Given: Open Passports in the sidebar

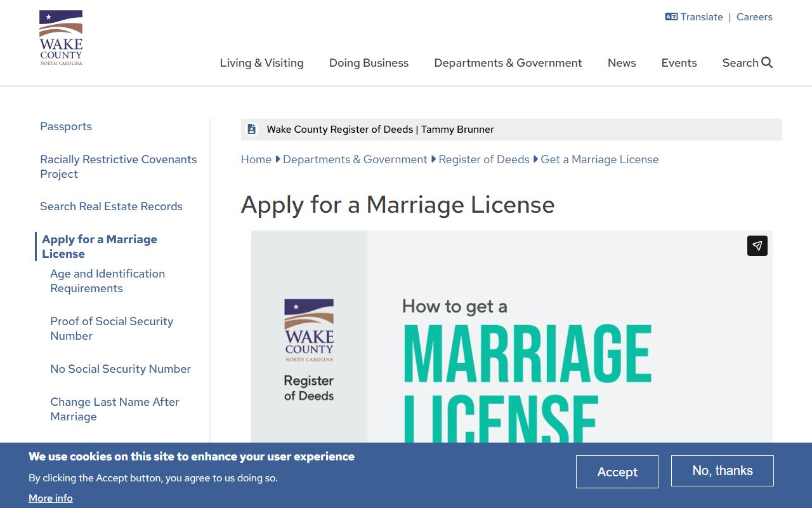Looking at the screenshot, I should point(66,126).
